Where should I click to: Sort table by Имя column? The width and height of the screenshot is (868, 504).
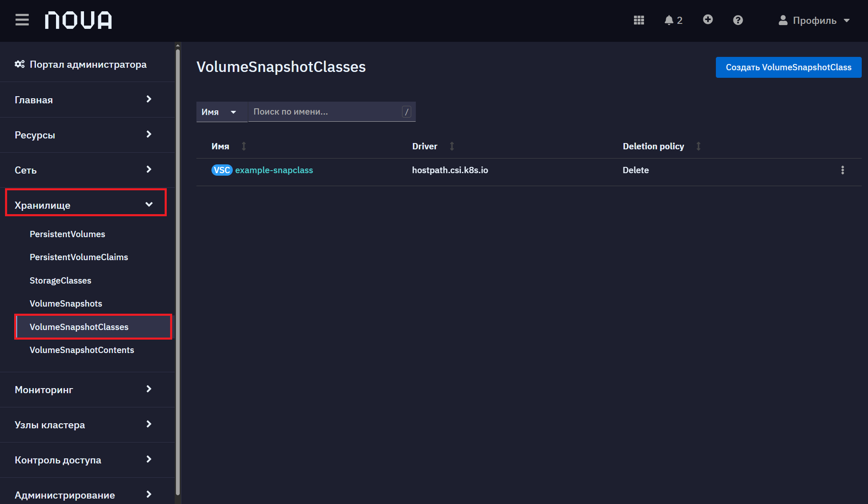tap(229, 146)
